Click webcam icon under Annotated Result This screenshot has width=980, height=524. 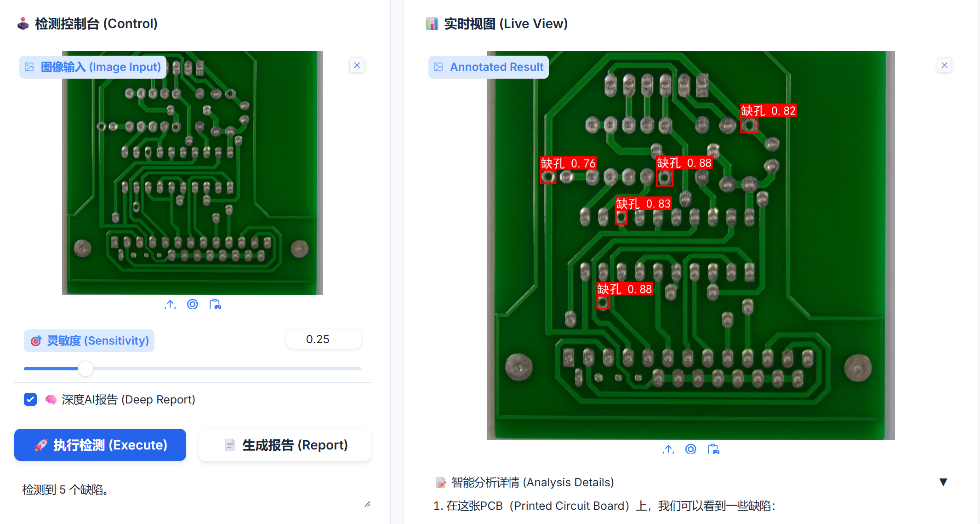[x=691, y=449]
